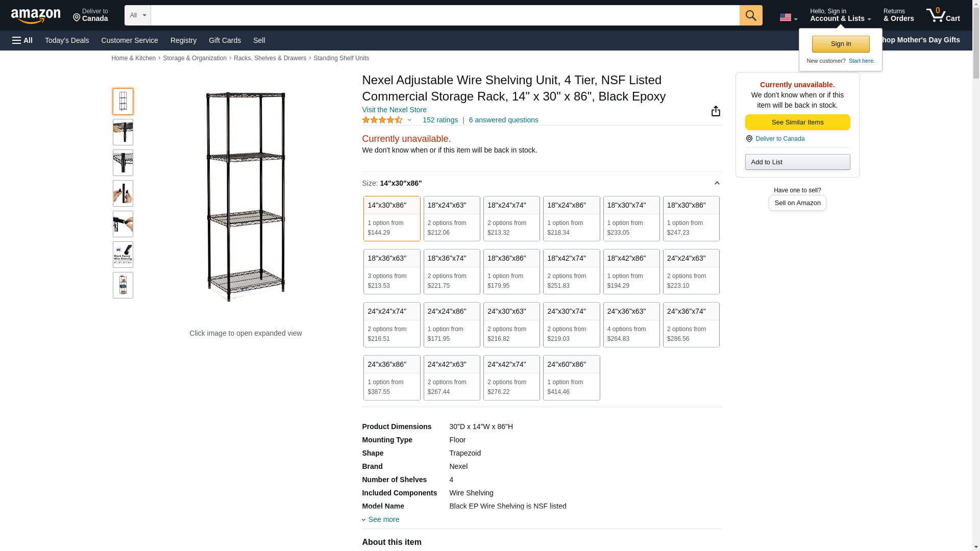Click the See Similar Items button
This screenshot has width=980, height=551.
coord(797,122)
